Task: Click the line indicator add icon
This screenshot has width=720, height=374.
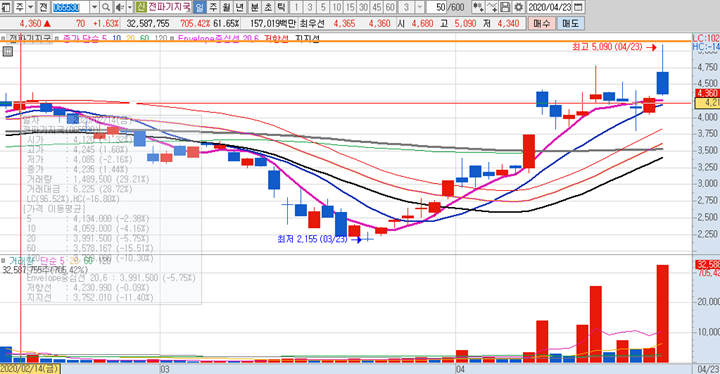Action: coord(492,7)
